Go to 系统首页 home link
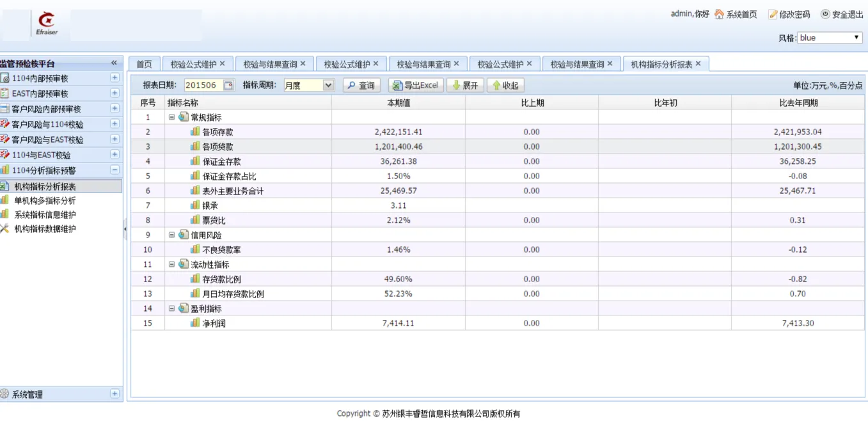This screenshot has height=428, width=868. click(x=736, y=14)
